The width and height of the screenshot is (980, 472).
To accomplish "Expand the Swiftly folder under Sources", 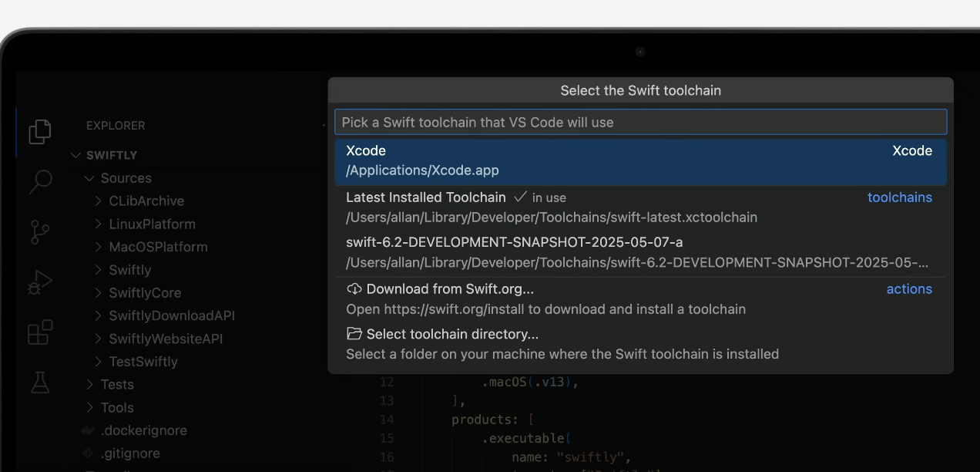I will coord(99,270).
